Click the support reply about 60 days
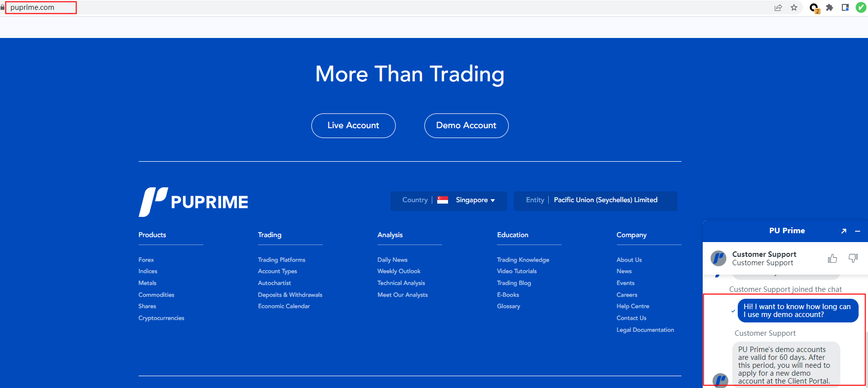 [786, 365]
